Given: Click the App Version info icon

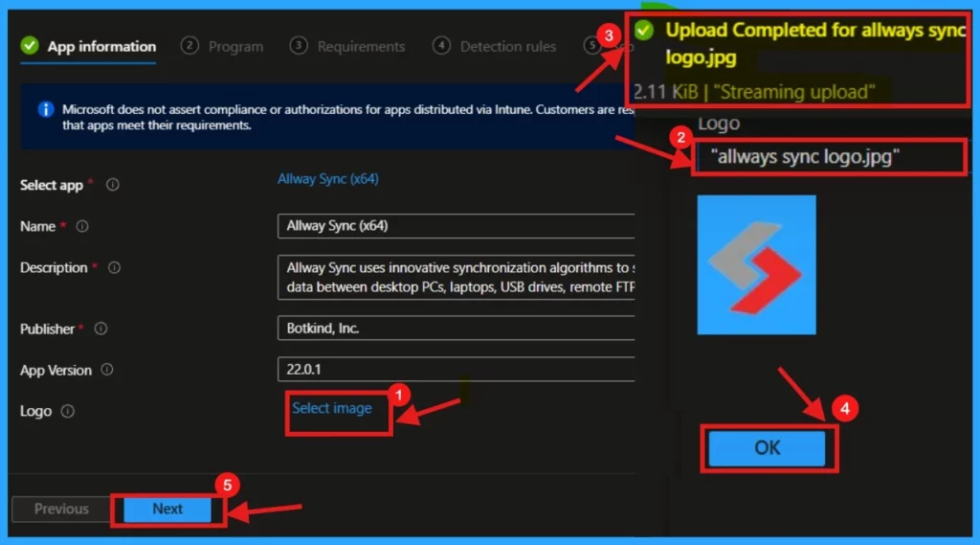Looking at the screenshot, I should [107, 370].
